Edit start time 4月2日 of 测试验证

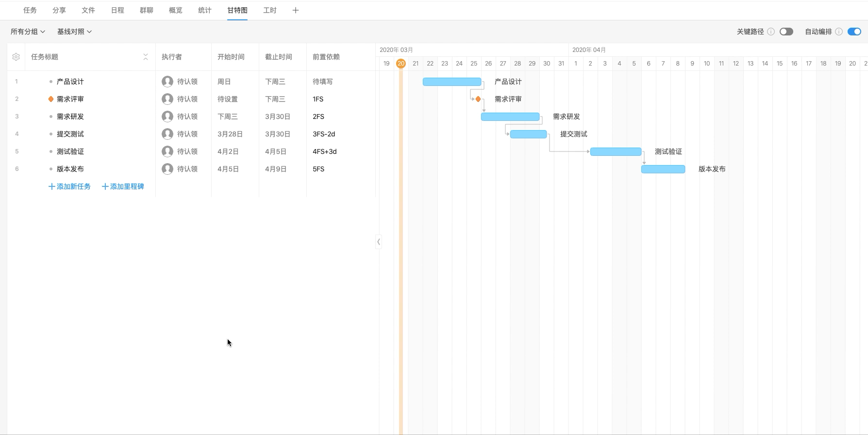[x=228, y=151]
